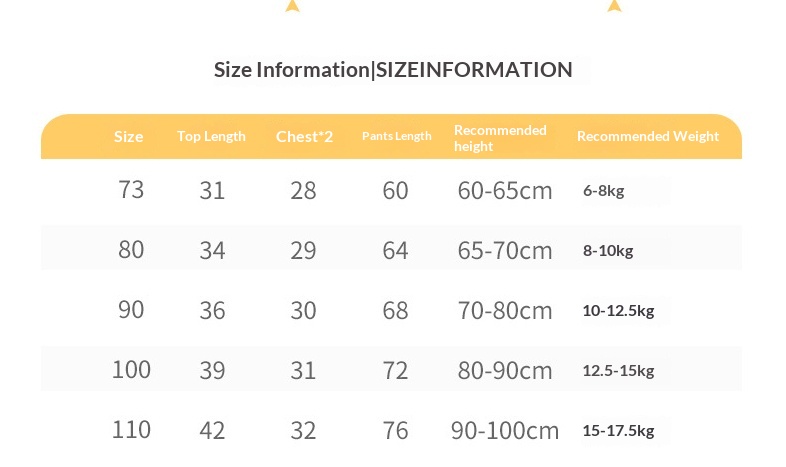Click the 15-17.5kg weight cell
786x467 pixels.
pos(618,431)
